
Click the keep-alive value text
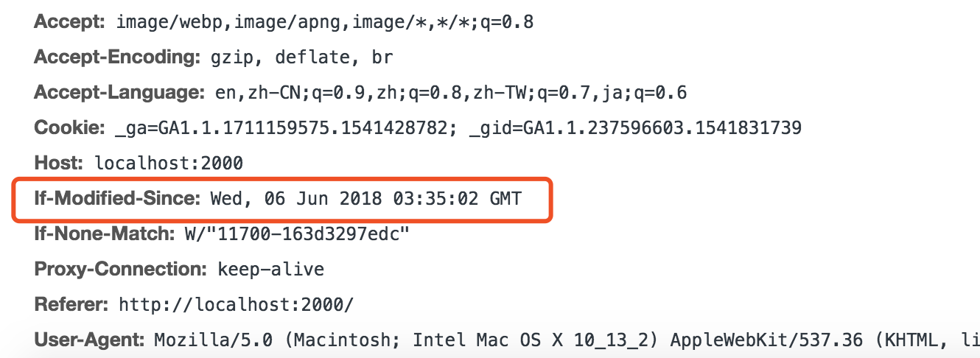[x=270, y=269]
